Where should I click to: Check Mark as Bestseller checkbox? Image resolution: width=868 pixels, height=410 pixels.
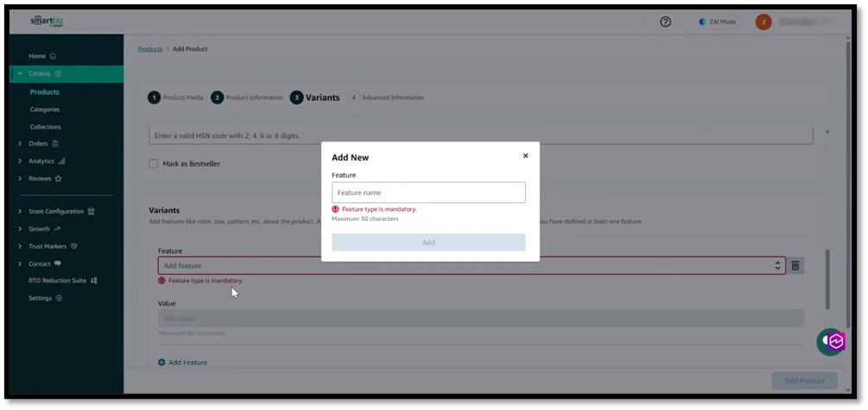(154, 164)
